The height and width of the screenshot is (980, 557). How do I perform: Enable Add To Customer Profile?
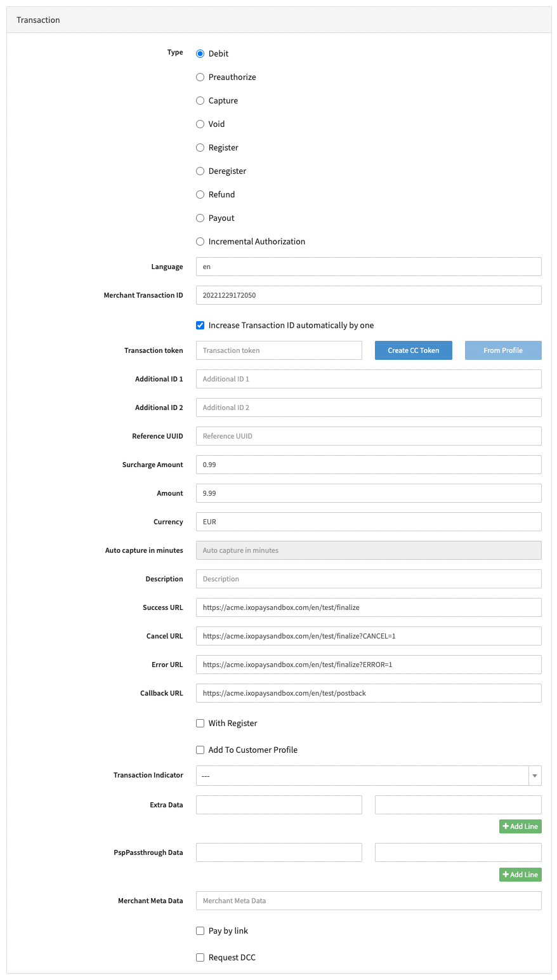click(200, 750)
